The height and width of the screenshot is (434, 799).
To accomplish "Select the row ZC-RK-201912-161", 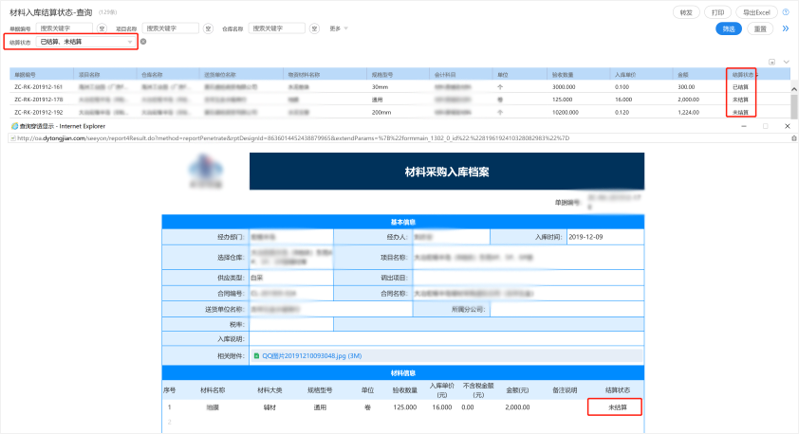I will 400,87.
